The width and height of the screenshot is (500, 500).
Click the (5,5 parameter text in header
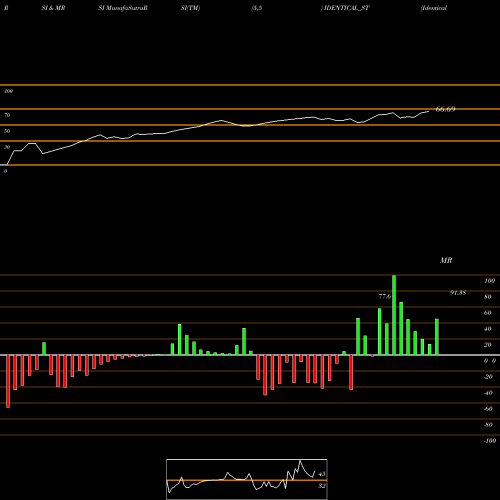pos(257,8)
